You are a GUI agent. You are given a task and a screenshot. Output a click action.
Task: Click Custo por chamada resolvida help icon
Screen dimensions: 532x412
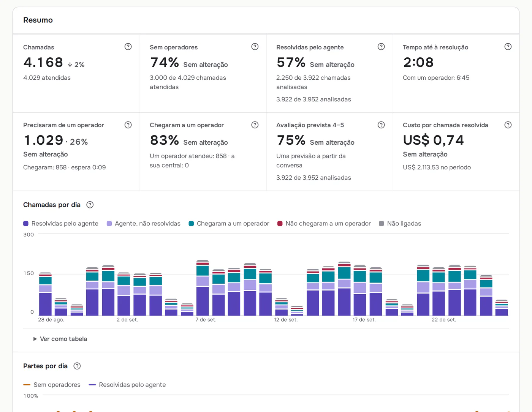[x=508, y=125]
